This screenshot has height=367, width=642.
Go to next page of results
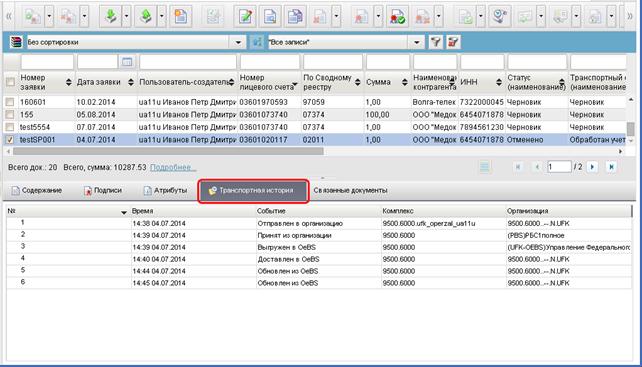592,167
